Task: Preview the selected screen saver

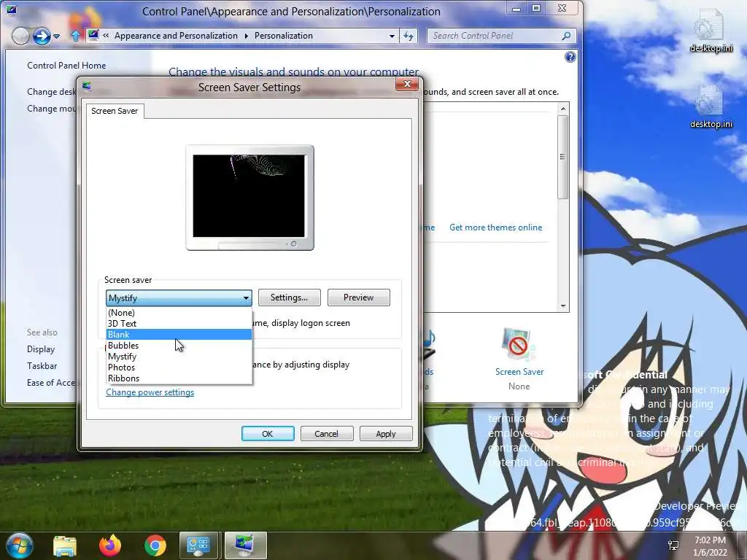Action: click(358, 297)
